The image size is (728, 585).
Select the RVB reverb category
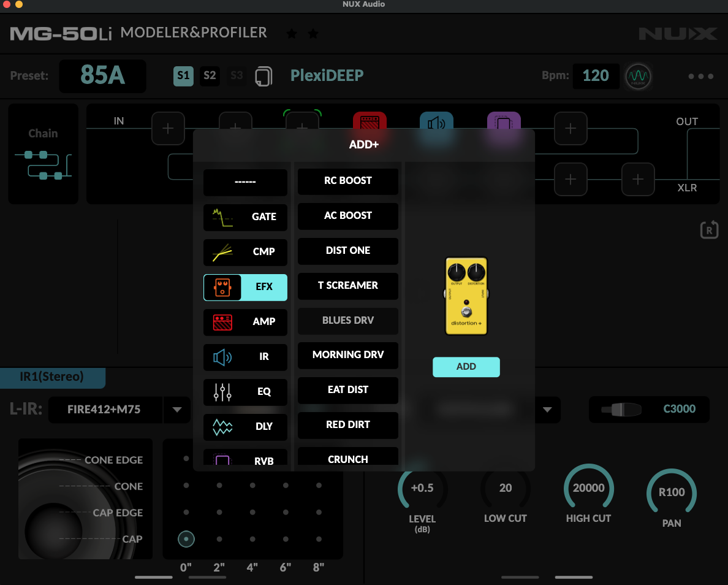[x=245, y=457]
